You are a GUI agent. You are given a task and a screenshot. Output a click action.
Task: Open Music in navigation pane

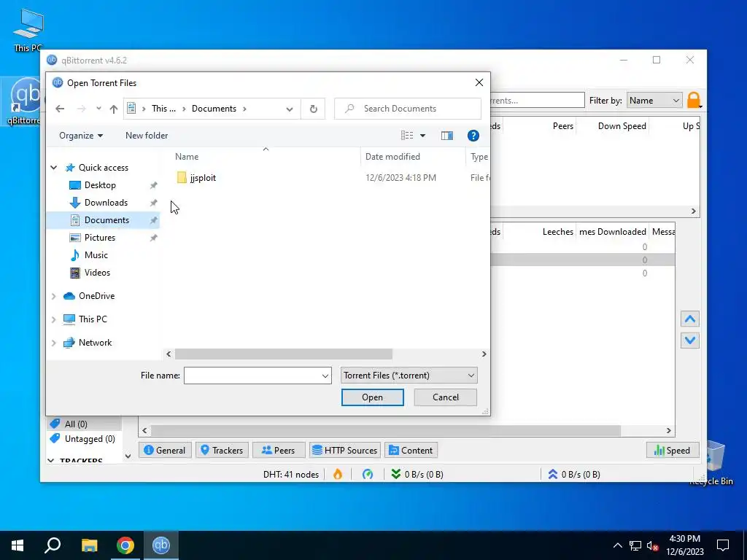pos(96,255)
